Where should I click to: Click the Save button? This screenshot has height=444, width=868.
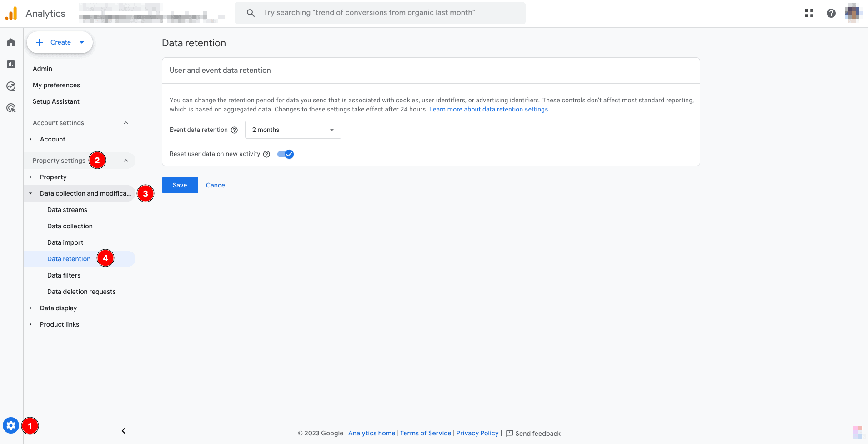click(180, 185)
